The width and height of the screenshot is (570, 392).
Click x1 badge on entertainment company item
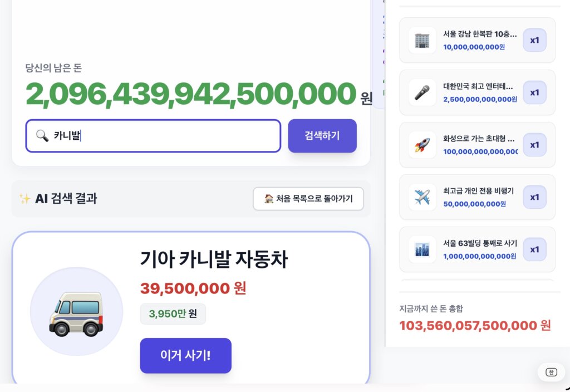pos(534,93)
